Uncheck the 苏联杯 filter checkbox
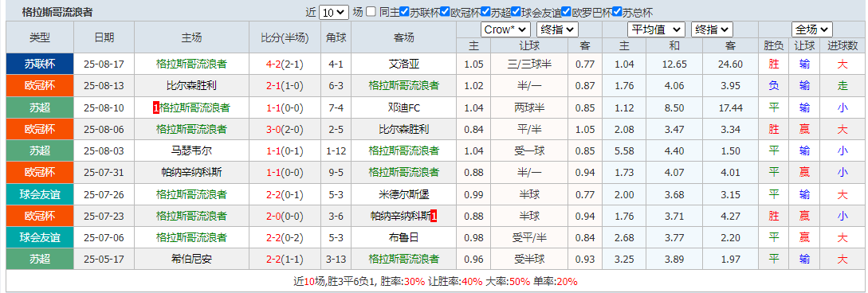The height and width of the screenshot is (293, 868). tap(405, 12)
